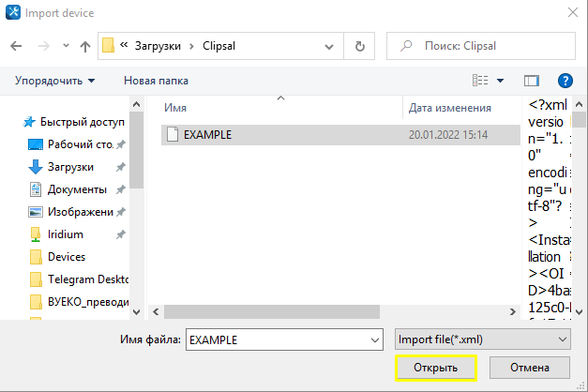This screenshot has width=588, height=392.
Task: Refresh the Clipsal folder view
Action: 359,45
